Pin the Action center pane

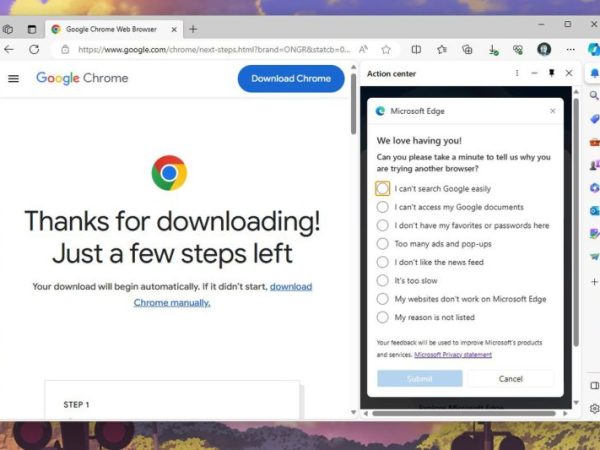(x=551, y=73)
